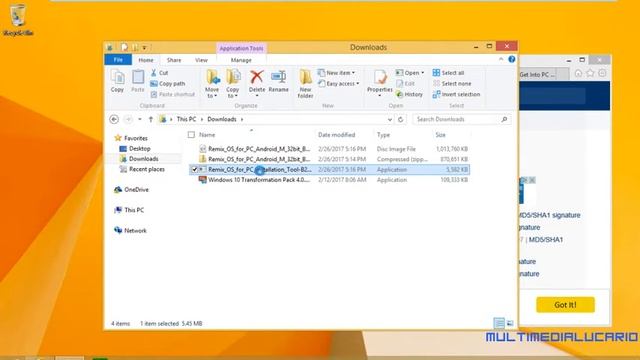Click the MD5/SHA1 signature link in browser
Viewport: 640px width, 360px height.
pyautogui.click(x=549, y=215)
